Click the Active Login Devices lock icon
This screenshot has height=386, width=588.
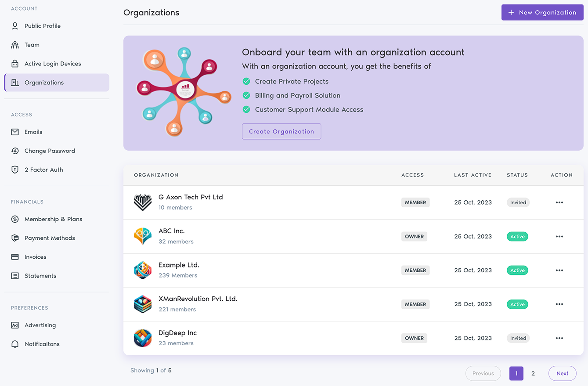(15, 64)
